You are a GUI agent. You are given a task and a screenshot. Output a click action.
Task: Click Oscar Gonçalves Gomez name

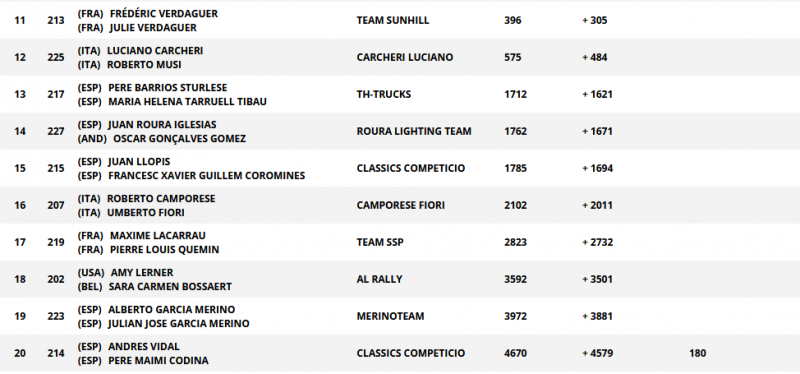(179, 139)
